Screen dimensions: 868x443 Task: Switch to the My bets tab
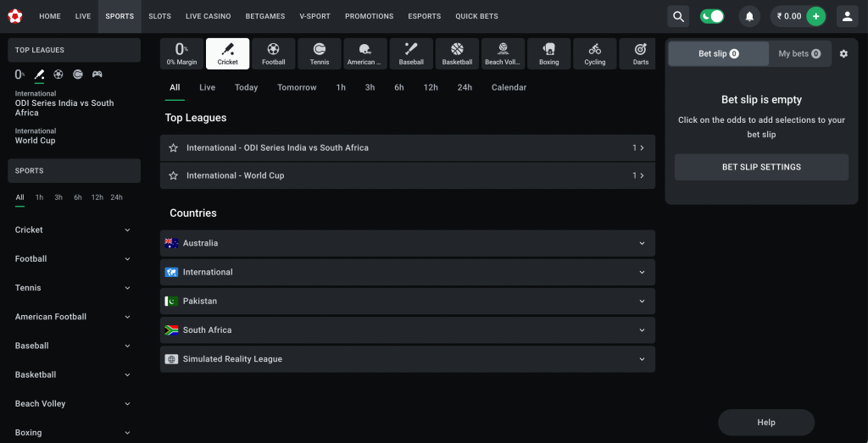click(799, 53)
